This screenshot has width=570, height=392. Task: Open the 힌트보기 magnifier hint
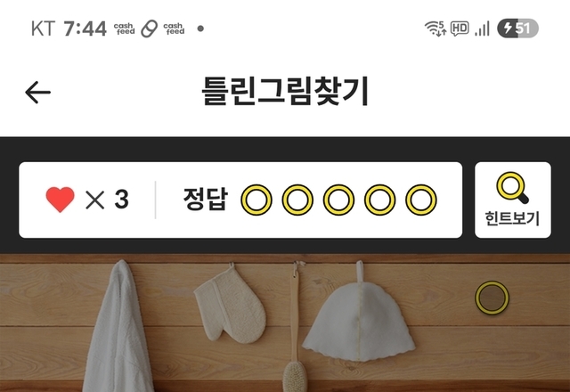513,200
